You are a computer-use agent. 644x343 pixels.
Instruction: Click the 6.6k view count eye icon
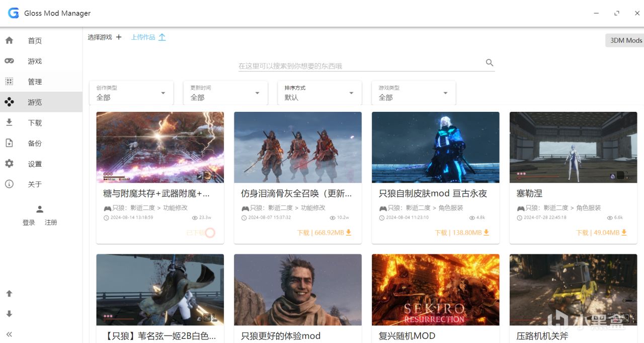point(610,218)
